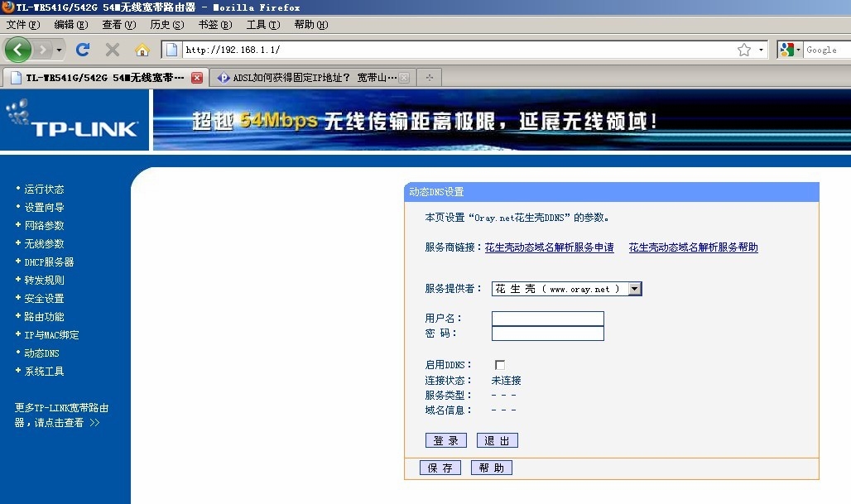The width and height of the screenshot is (851, 504).
Task: Go to the Home page icon
Action: pos(142,50)
